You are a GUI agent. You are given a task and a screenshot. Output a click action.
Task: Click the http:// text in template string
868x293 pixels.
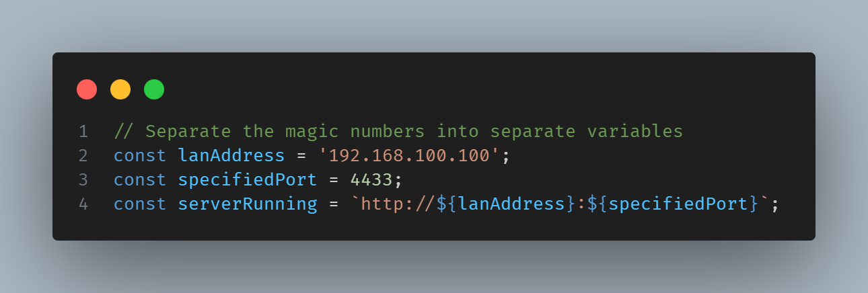click(398, 204)
